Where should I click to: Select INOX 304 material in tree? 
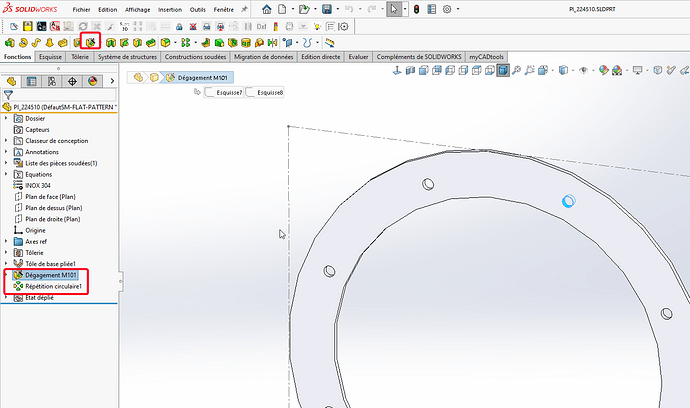tap(38, 185)
